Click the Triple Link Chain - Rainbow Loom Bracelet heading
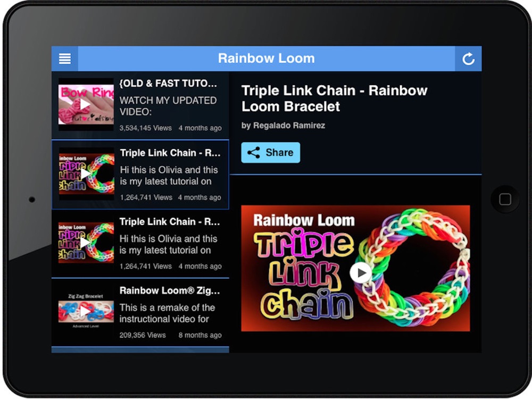The height and width of the screenshot is (399, 532). coord(334,98)
